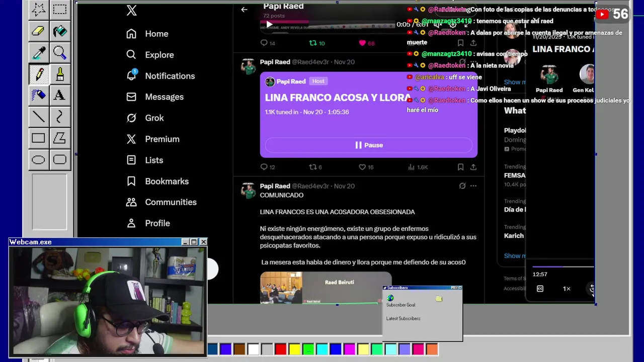Click the Grok icon on the COMUNICADO tweet
The height and width of the screenshot is (362, 644).
(462, 186)
